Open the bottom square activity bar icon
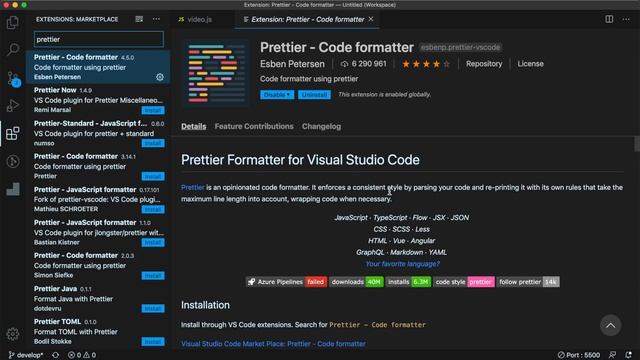The image size is (640, 360). pos(13,189)
